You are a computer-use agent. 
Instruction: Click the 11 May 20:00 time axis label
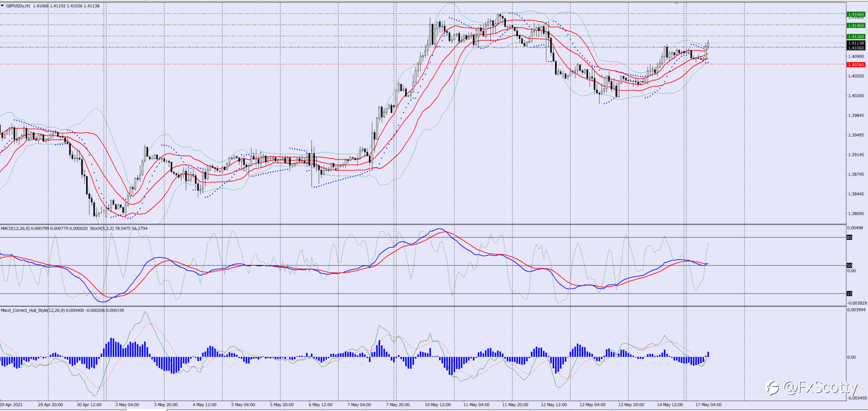tap(515, 405)
